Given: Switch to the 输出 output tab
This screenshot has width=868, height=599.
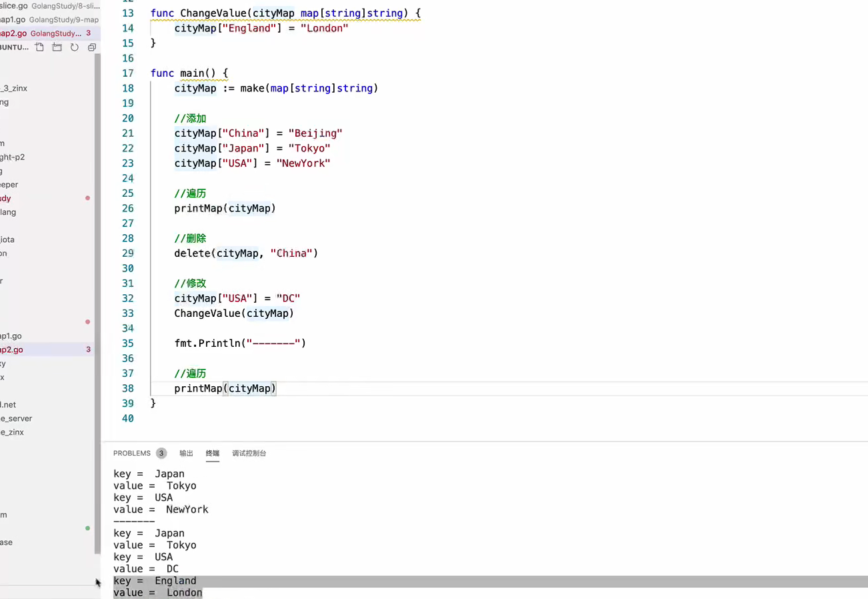Looking at the screenshot, I should (186, 454).
